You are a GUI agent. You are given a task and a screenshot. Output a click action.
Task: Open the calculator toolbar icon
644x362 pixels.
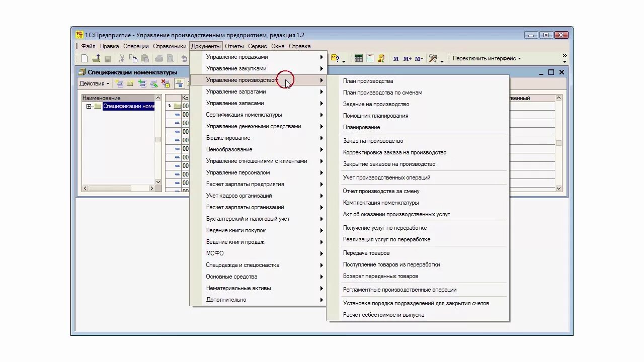pyautogui.click(x=358, y=58)
